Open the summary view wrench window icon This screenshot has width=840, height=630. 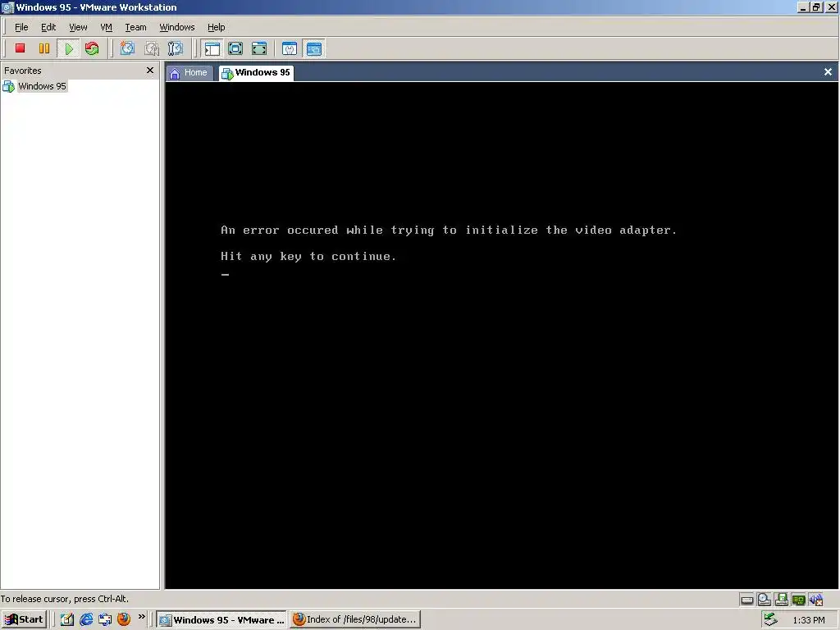[x=290, y=48]
